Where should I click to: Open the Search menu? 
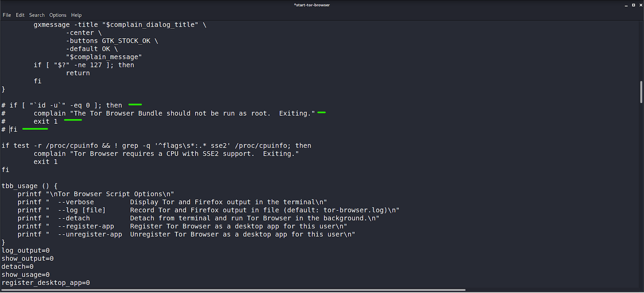(37, 15)
